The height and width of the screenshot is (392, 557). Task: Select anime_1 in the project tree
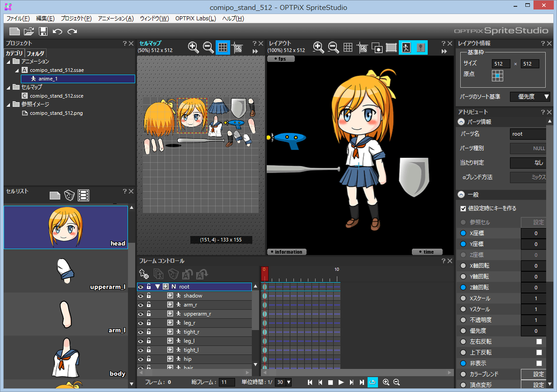tap(78, 79)
